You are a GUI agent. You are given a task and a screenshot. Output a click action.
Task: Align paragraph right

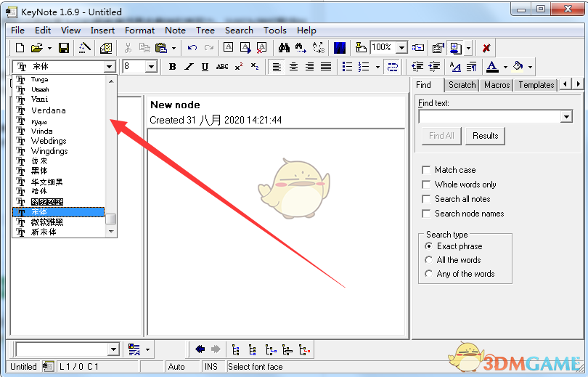point(309,67)
